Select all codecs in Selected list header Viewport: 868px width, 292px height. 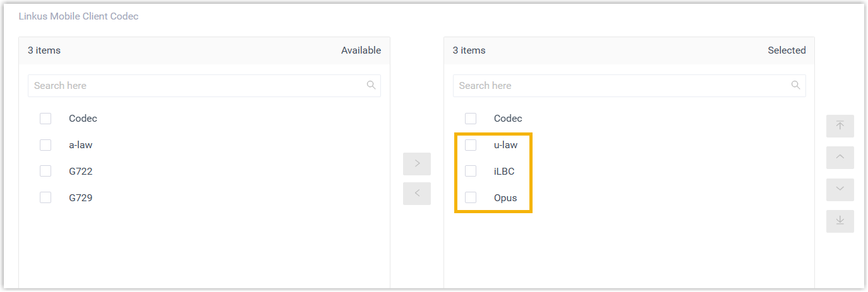click(471, 119)
